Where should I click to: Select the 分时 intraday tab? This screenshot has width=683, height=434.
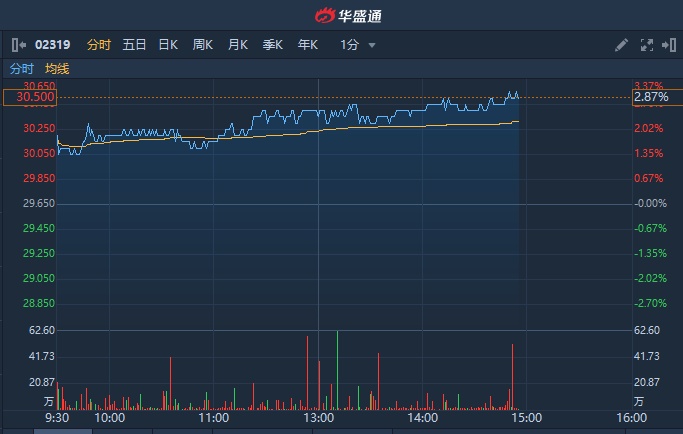click(98, 45)
